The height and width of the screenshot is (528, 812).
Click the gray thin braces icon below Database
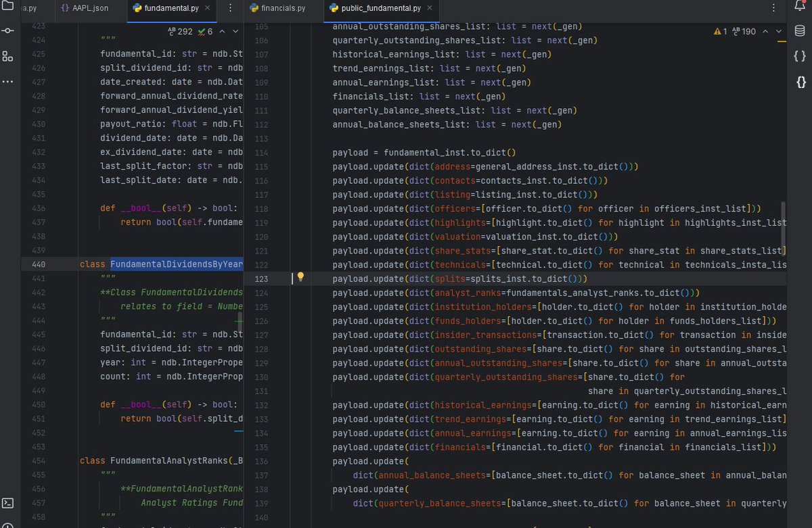800,56
